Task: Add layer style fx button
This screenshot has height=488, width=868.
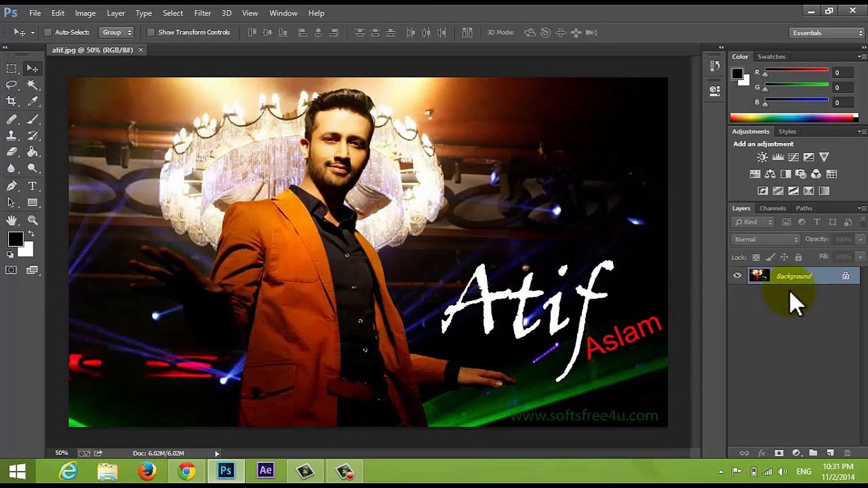Action: point(762,453)
